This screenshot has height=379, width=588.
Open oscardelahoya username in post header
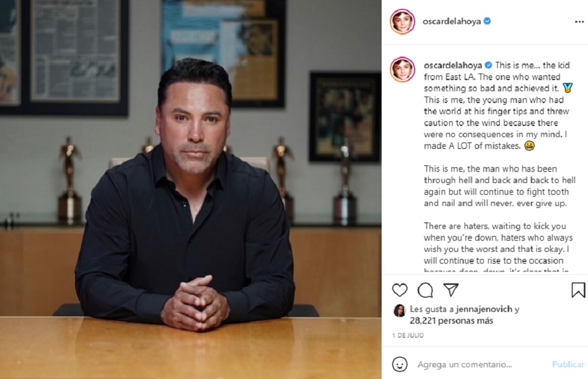point(452,21)
